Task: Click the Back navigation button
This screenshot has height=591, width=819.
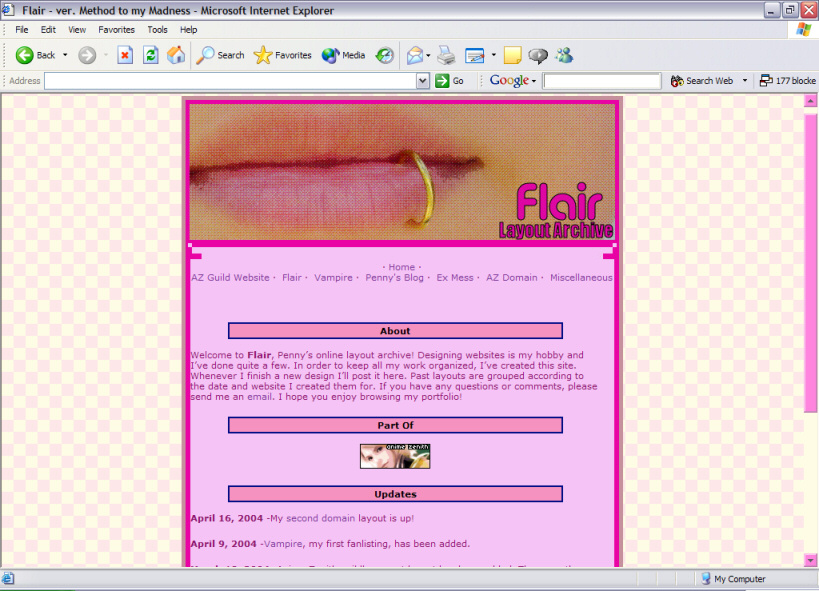Action: 35,55
